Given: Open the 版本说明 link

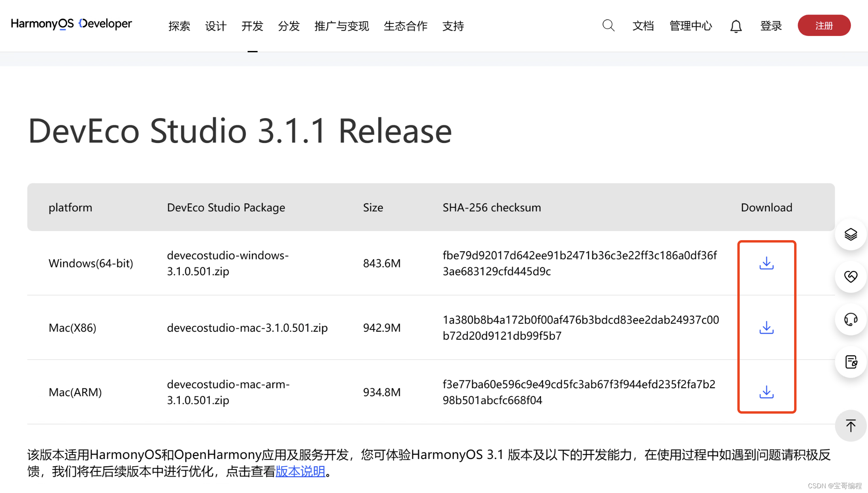Looking at the screenshot, I should (x=300, y=471).
